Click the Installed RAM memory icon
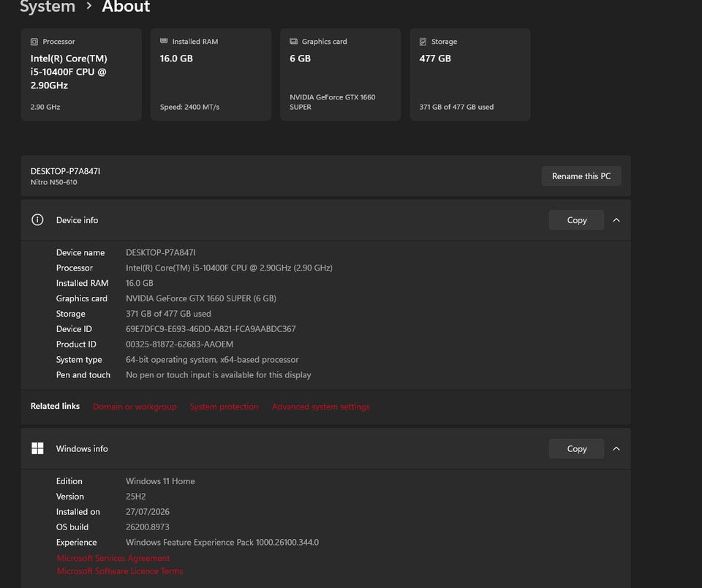This screenshot has width=702, height=588. 164,41
